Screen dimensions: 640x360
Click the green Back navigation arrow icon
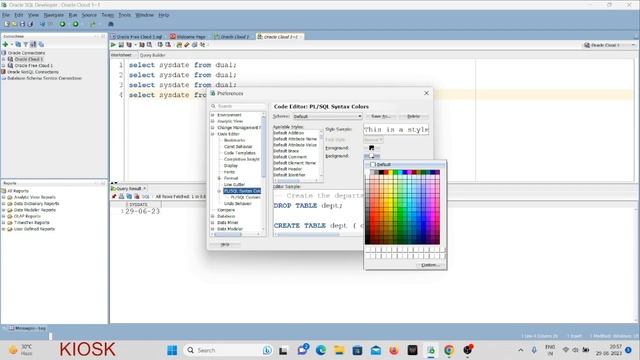[x=62, y=24]
